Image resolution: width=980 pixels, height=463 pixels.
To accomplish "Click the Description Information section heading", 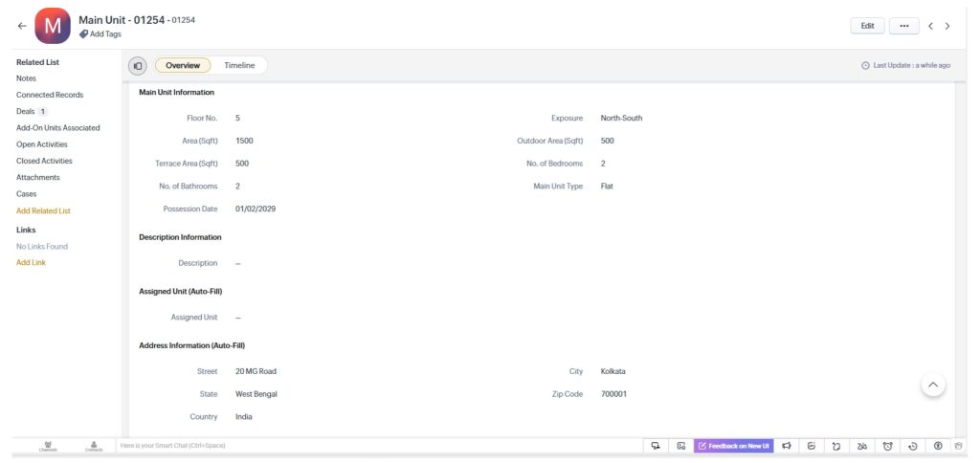I will click(180, 237).
